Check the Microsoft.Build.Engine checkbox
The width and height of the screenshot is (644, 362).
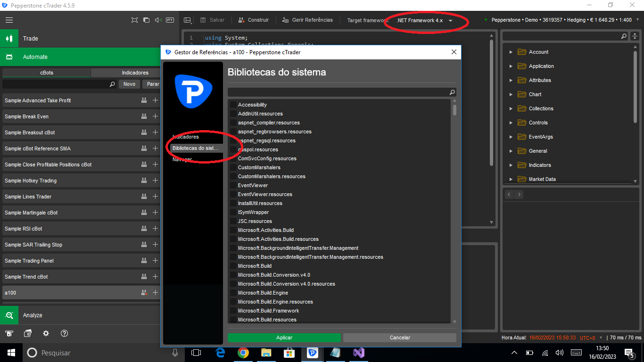point(233,293)
